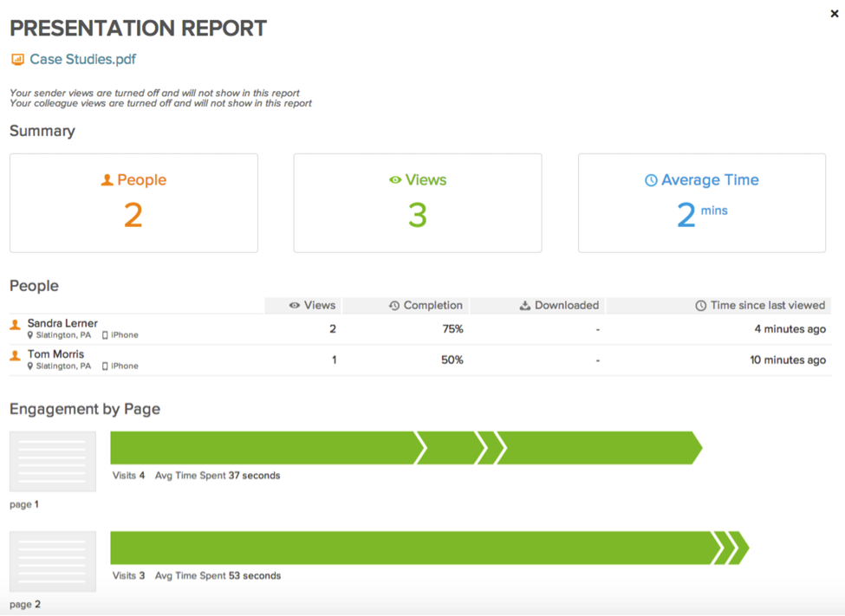Screen dimensions: 845x616
Task: Click the page 2 engagement bar
Action: (430, 548)
